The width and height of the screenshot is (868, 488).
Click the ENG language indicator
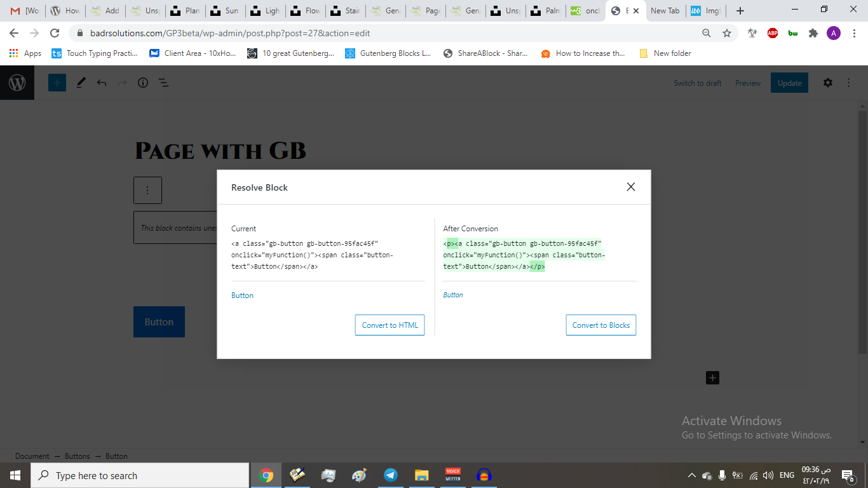coord(787,475)
